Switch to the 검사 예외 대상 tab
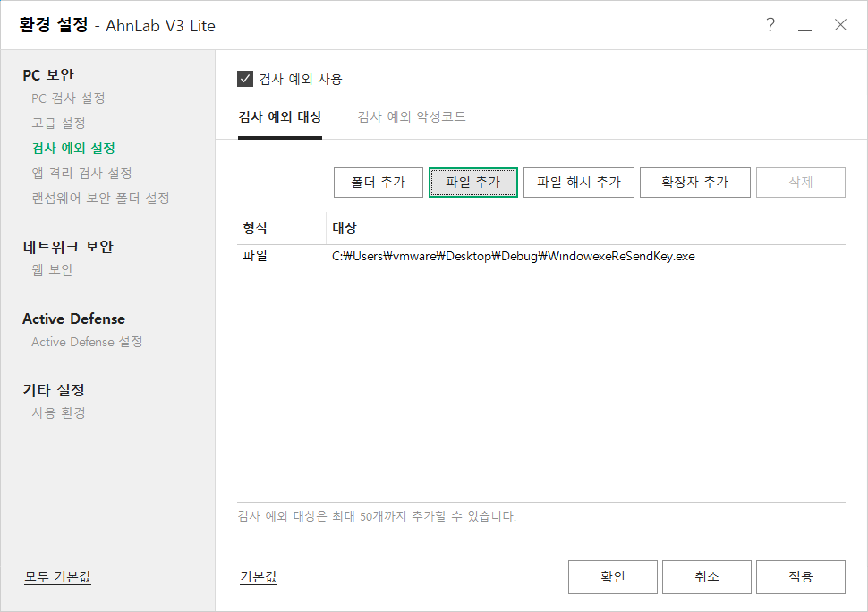868x612 pixels. pos(280,116)
